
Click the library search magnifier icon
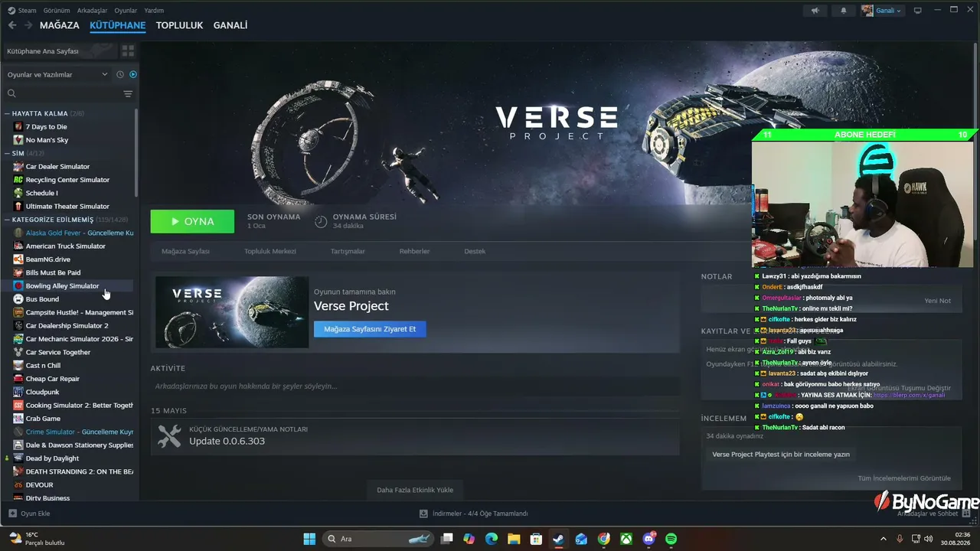coord(11,93)
